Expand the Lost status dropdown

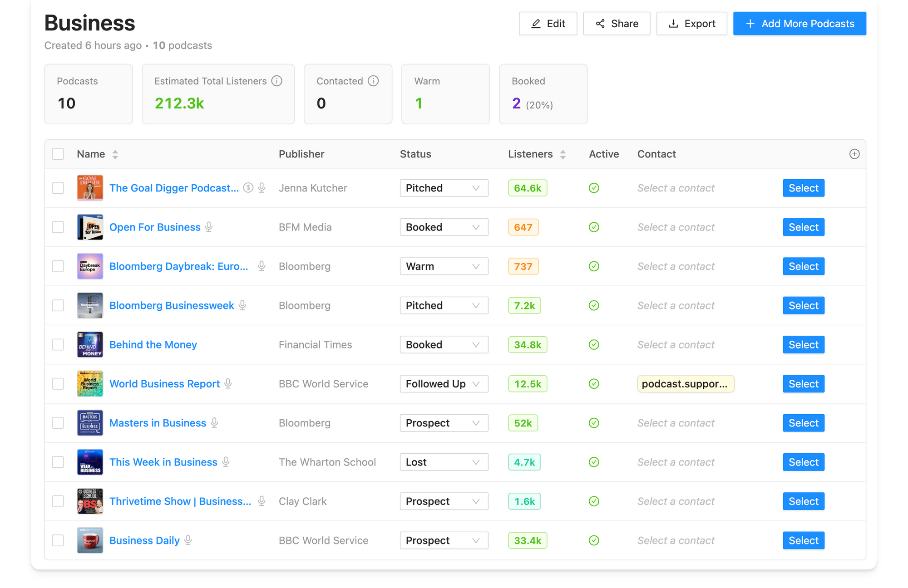coord(444,462)
